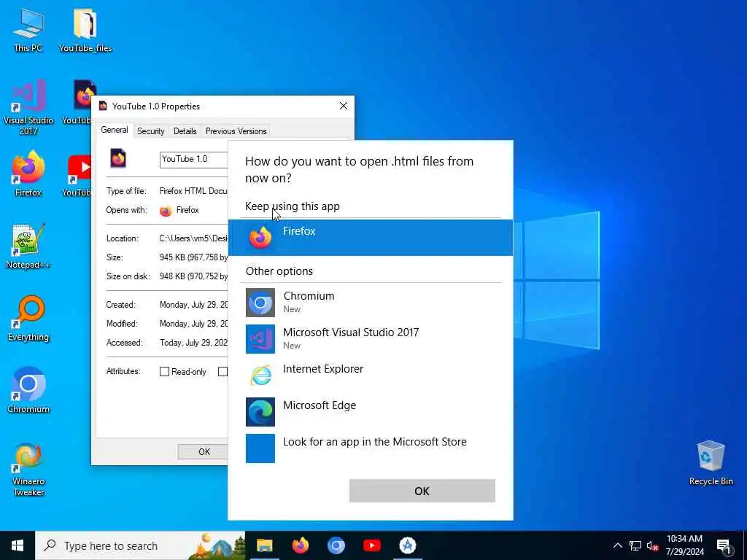The image size is (747, 560).
Task: Choose Internet Explorer to open .html files
Action: 370,376
